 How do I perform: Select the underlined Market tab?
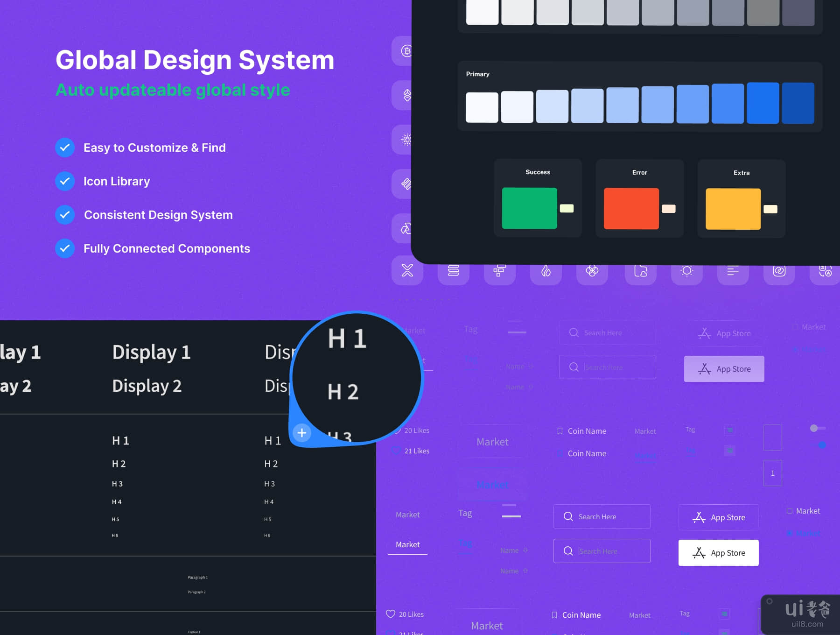point(407,544)
